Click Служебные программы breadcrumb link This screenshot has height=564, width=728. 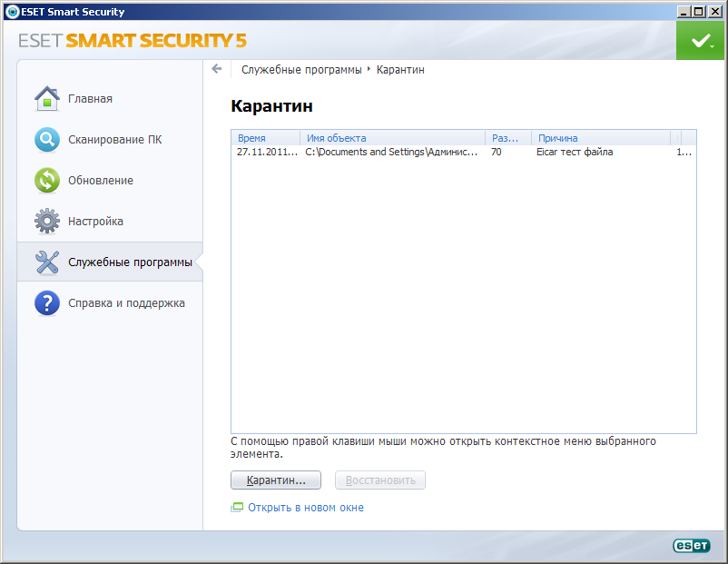click(301, 70)
